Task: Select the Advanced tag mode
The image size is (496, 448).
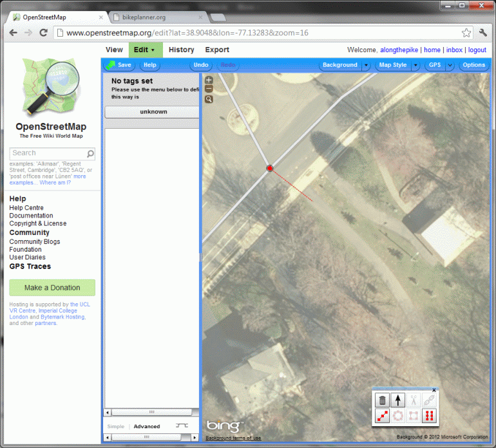Action: (x=147, y=426)
